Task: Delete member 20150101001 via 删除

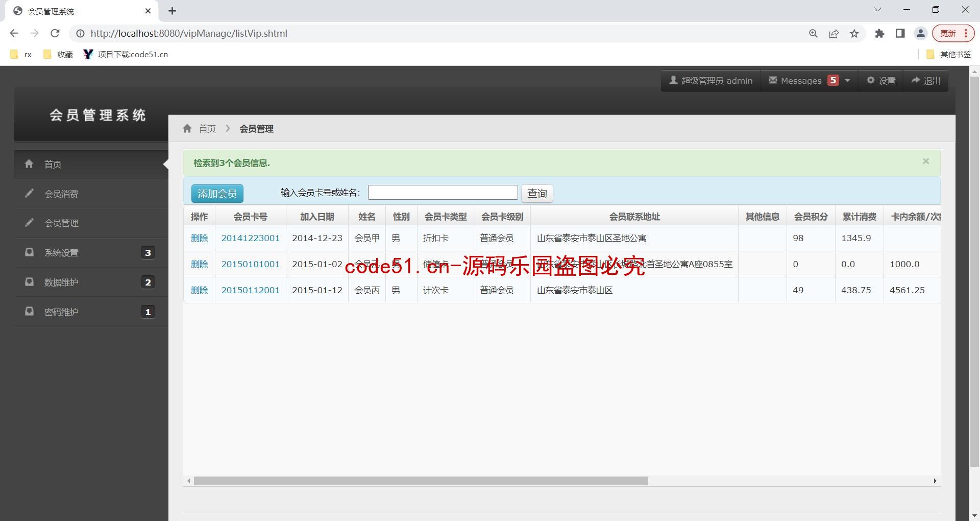Action: pyautogui.click(x=200, y=264)
